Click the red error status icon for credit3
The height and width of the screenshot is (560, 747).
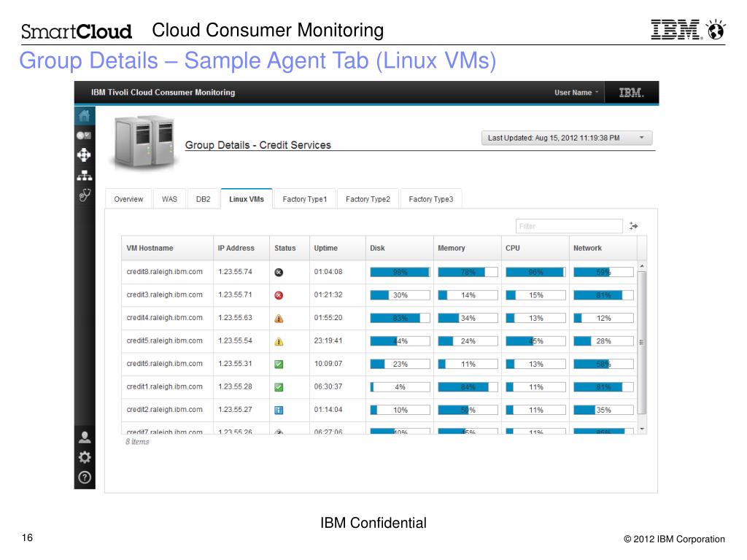click(x=279, y=295)
